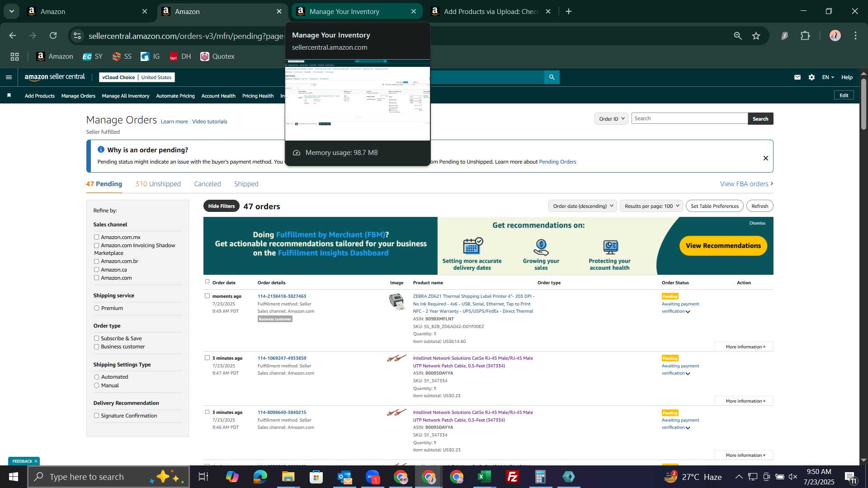Check the Amazon.com.mx sales channel filter
Image resolution: width=868 pixels, height=488 pixels.
point(96,237)
